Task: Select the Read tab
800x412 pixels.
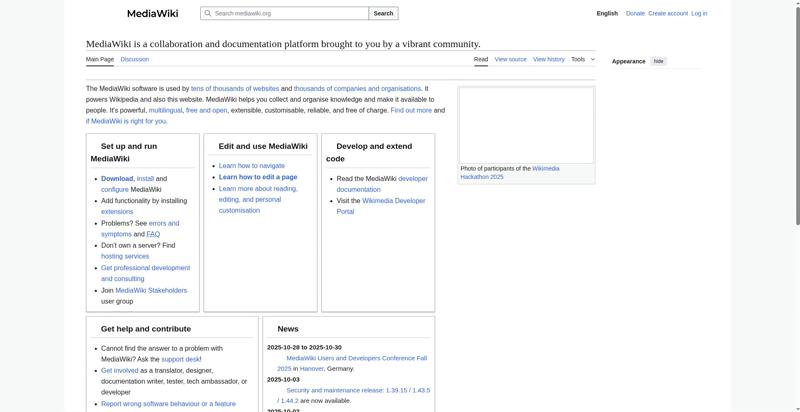Action: point(481,59)
